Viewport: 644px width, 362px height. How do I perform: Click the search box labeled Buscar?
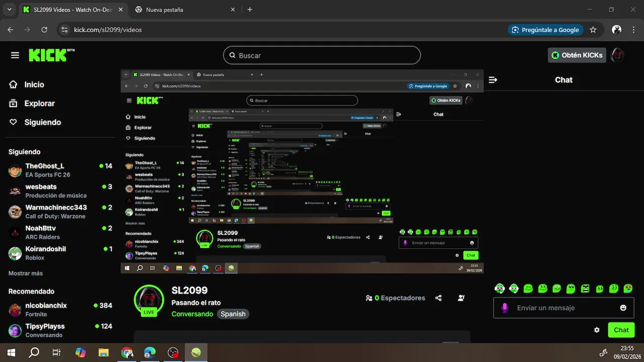point(322,55)
